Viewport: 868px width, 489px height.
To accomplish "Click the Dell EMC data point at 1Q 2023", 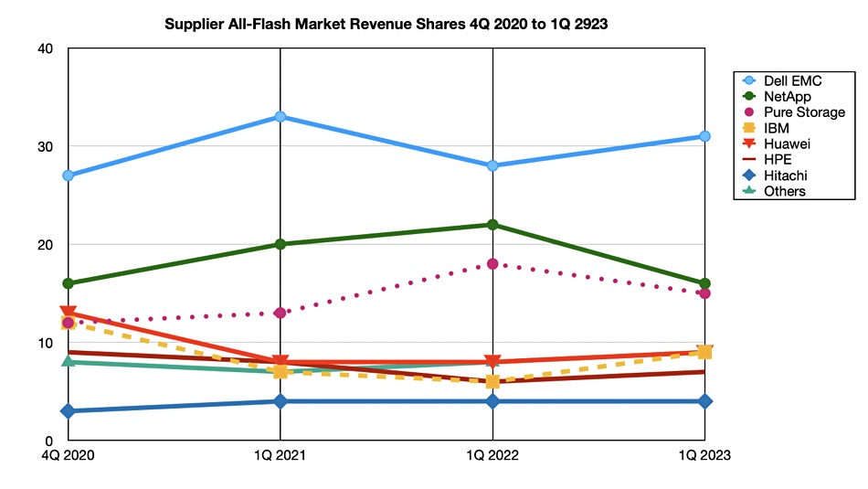I will click(705, 136).
